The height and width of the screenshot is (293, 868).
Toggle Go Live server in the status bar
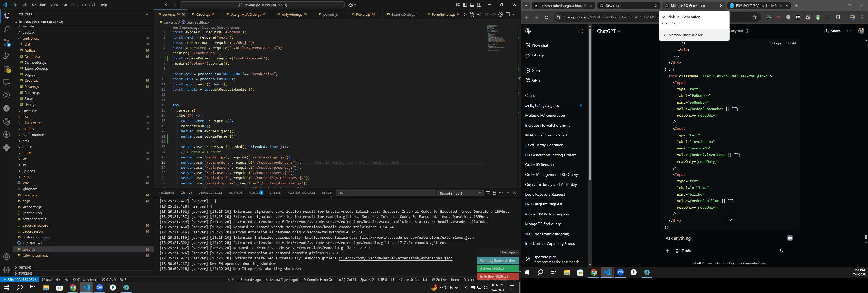click(x=439, y=279)
